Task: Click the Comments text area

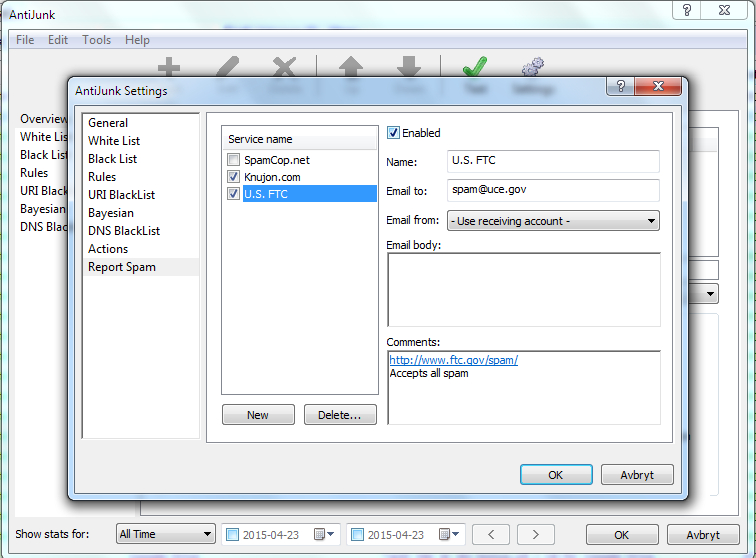Action: click(x=524, y=388)
